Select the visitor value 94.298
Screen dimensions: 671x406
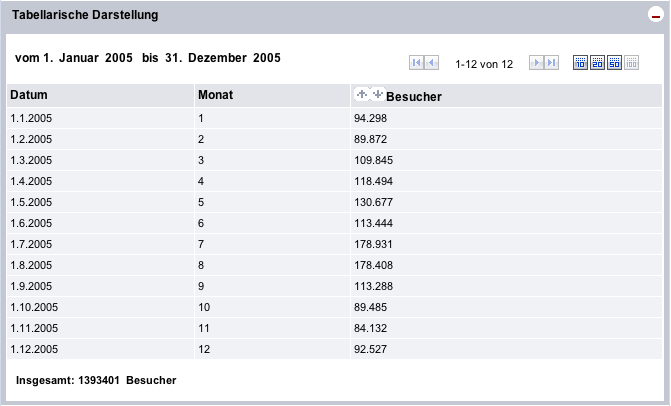pyautogui.click(x=371, y=118)
